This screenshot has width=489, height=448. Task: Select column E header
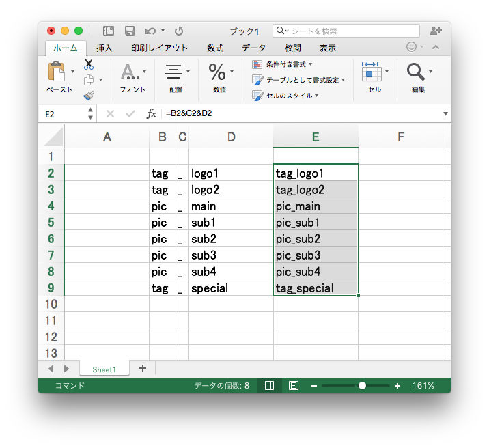(316, 137)
